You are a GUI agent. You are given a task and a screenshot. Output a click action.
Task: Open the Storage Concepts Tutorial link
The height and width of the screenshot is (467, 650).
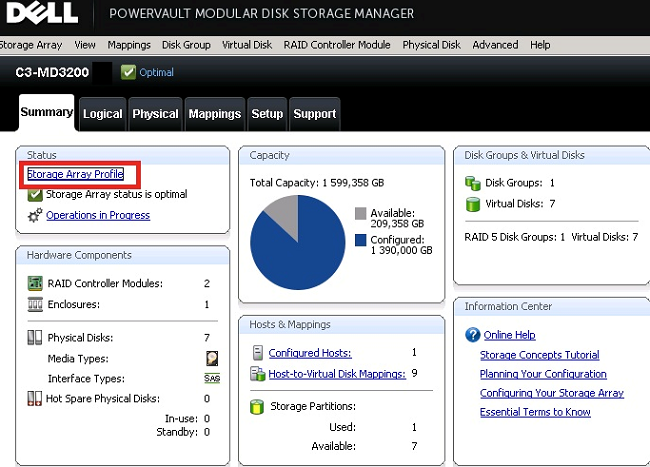539,355
